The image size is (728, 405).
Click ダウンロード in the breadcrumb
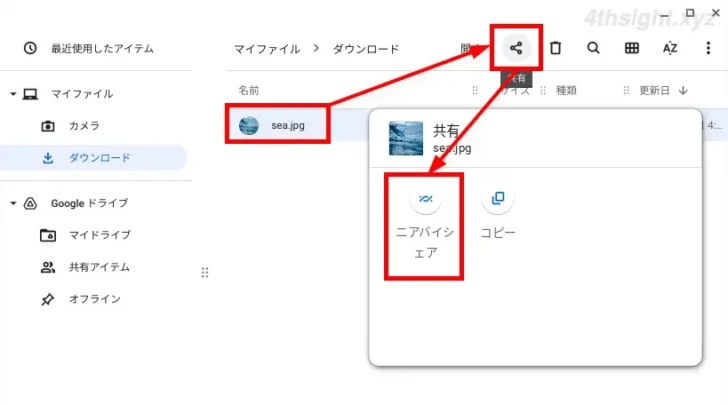point(366,49)
